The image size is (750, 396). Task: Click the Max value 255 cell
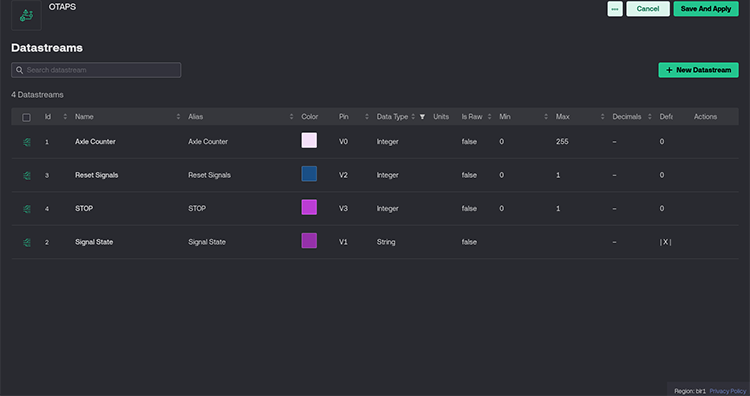pos(562,142)
